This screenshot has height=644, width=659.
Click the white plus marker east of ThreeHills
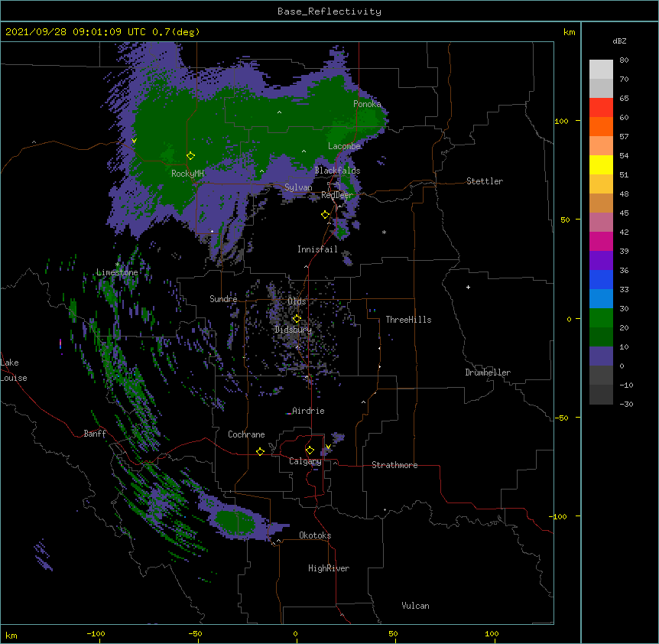(x=468, y=287)
